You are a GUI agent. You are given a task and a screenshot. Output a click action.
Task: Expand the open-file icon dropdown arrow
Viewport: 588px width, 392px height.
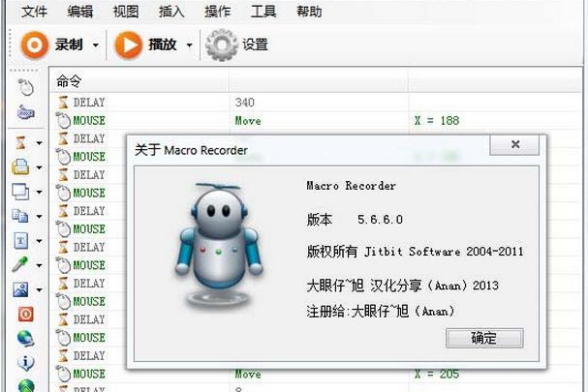click(x=39, y=167)
